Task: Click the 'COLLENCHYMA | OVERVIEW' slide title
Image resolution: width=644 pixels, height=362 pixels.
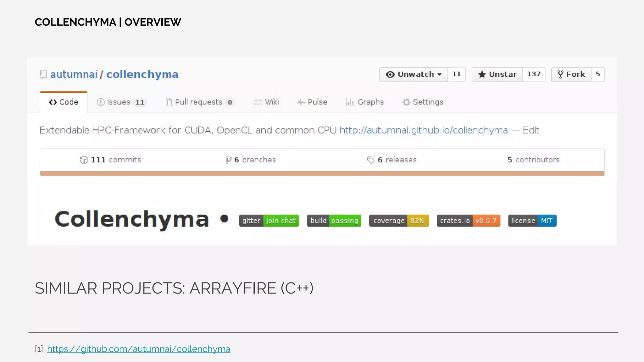Action: (108, 22)
